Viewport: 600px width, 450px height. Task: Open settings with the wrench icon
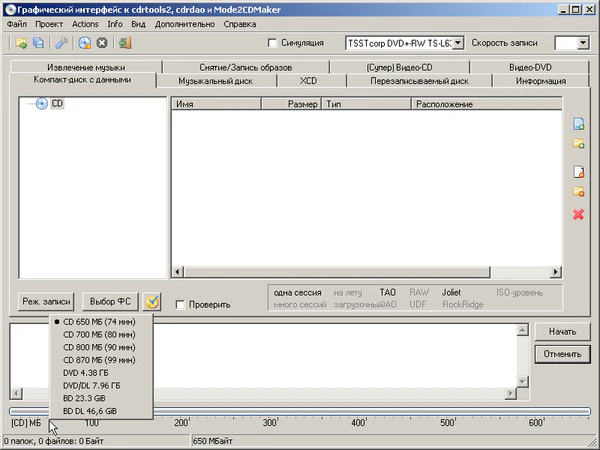pyautogui.click(x=62, y=43)
